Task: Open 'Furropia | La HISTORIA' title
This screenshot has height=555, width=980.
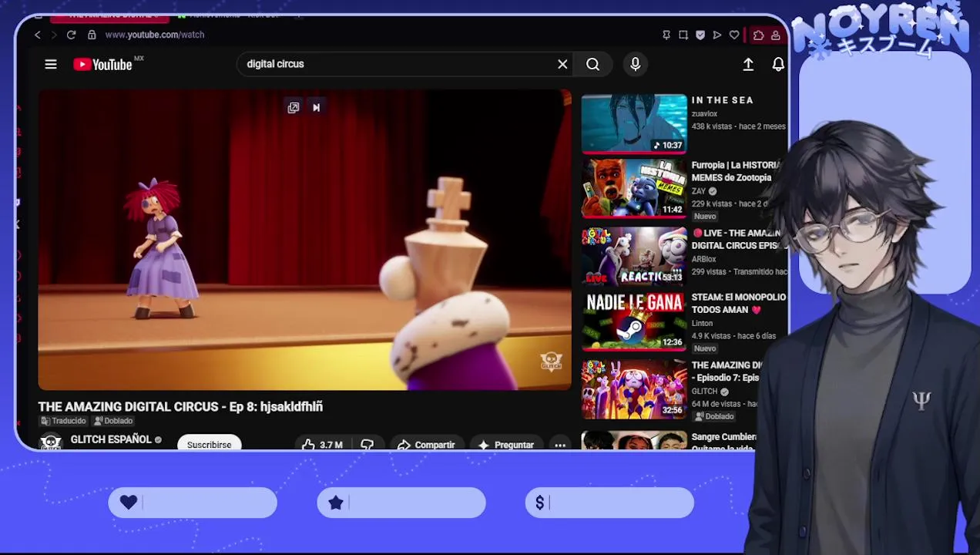Action: [736, 171]
